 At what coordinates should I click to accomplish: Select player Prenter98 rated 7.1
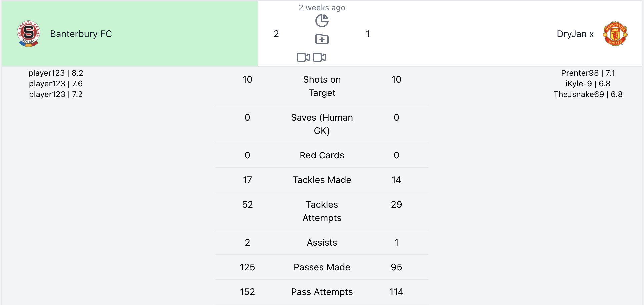point(588,73)
